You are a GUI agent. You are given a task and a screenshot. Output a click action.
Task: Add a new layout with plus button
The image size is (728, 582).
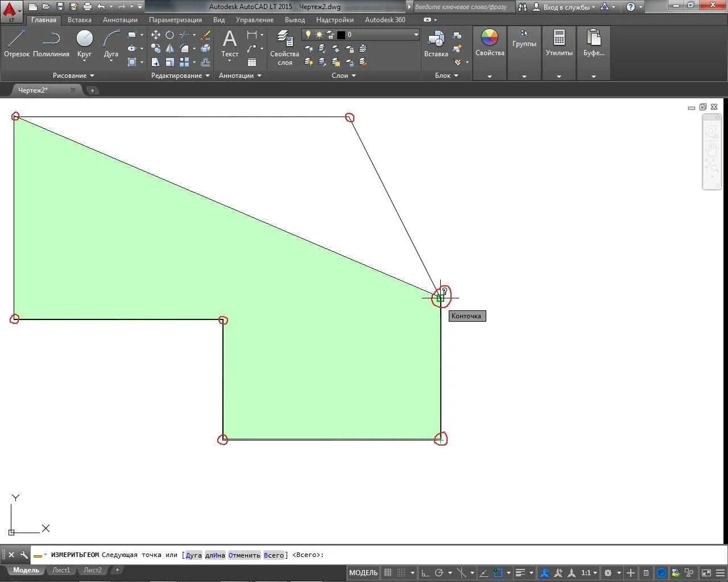(117, 570)
